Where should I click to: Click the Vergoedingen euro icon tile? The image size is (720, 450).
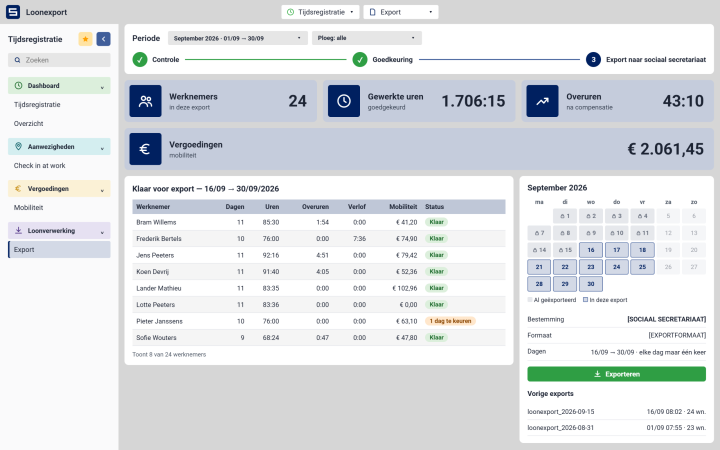[145, 149]
